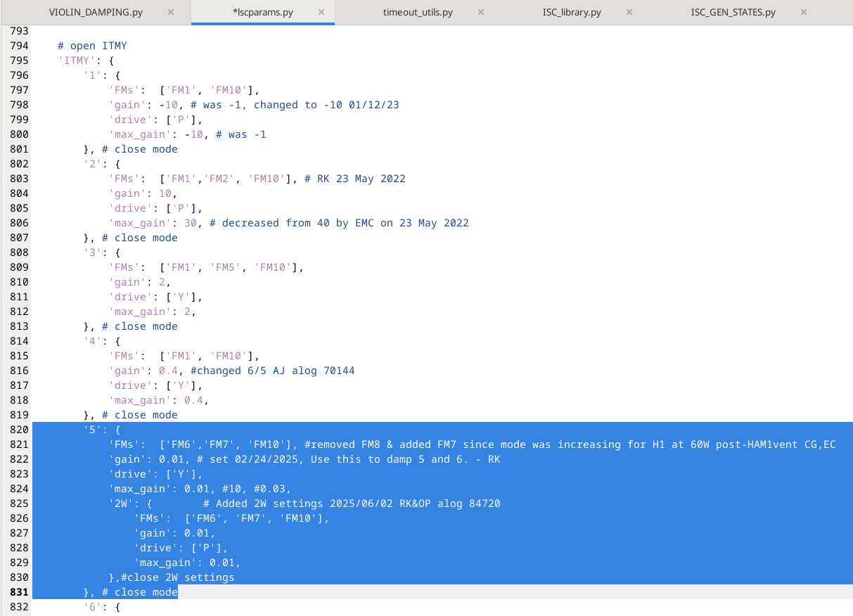This screenshot has width=853, height=616.
Task: Switch to the ISC_GEN_STATES.py tab
Action: click(x=733, y=13)
